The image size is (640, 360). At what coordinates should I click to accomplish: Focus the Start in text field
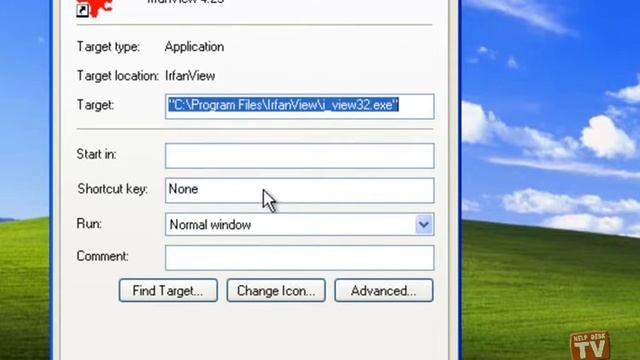(300, 156)
